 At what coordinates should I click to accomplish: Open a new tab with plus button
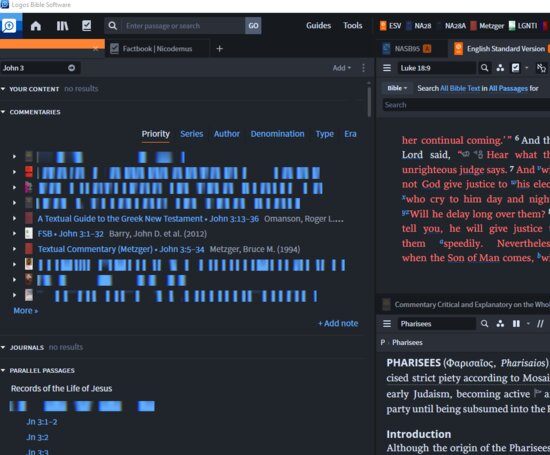(x=220, y=49)
